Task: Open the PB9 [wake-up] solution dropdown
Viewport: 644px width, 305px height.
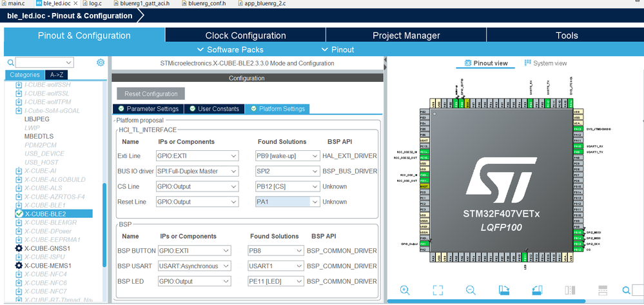Action: click(x=288, y=156)
